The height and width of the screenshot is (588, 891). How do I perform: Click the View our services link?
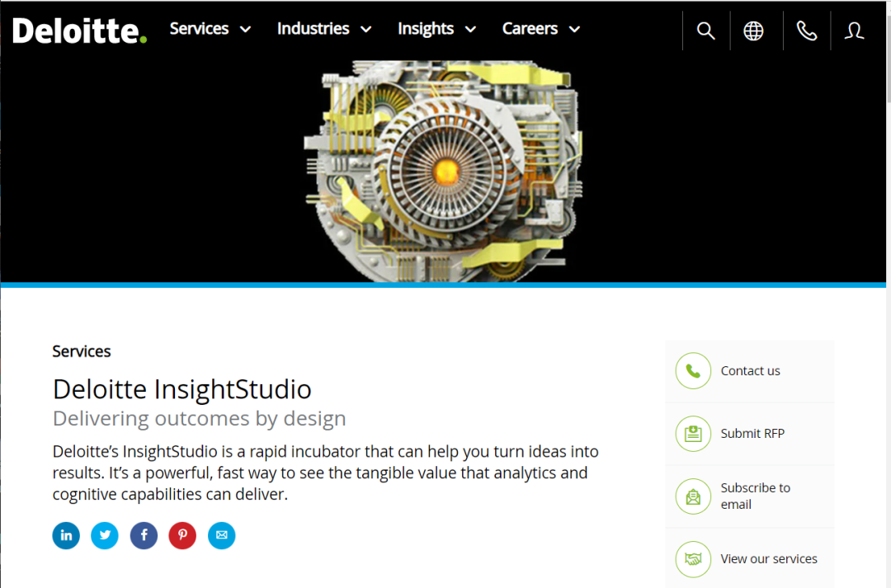click(x=769, y=559)
